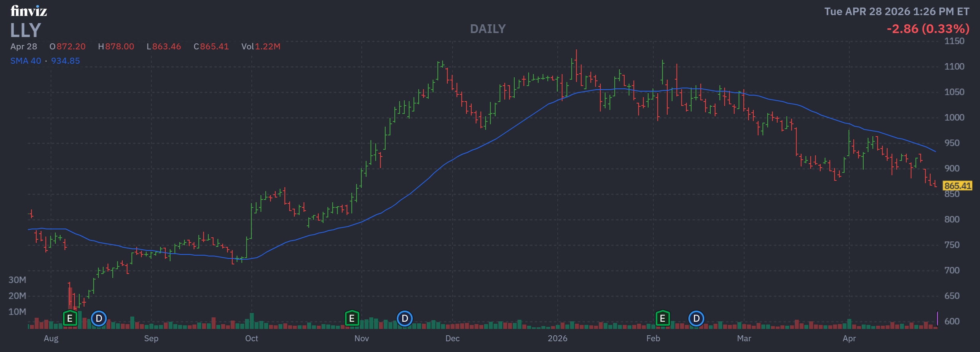Click the -2.86 (0.33%) price change
The width and height of the screenshot is (980, 352).
(928, 29)
